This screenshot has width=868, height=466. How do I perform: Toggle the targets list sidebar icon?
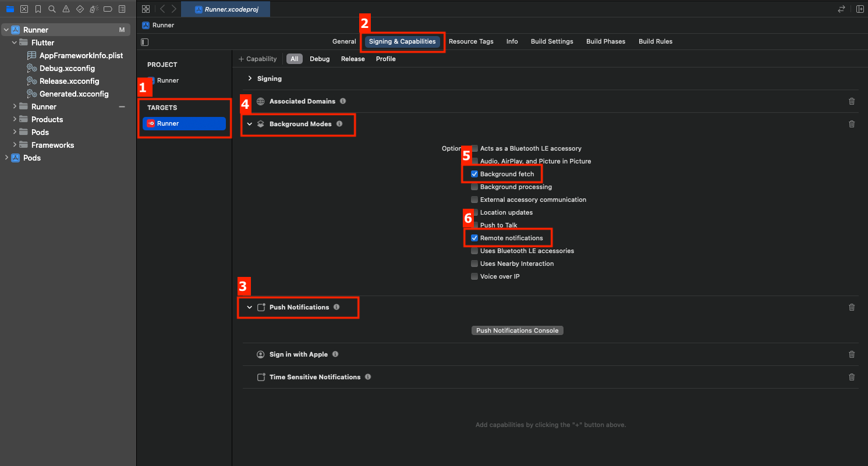click(145, 42)
